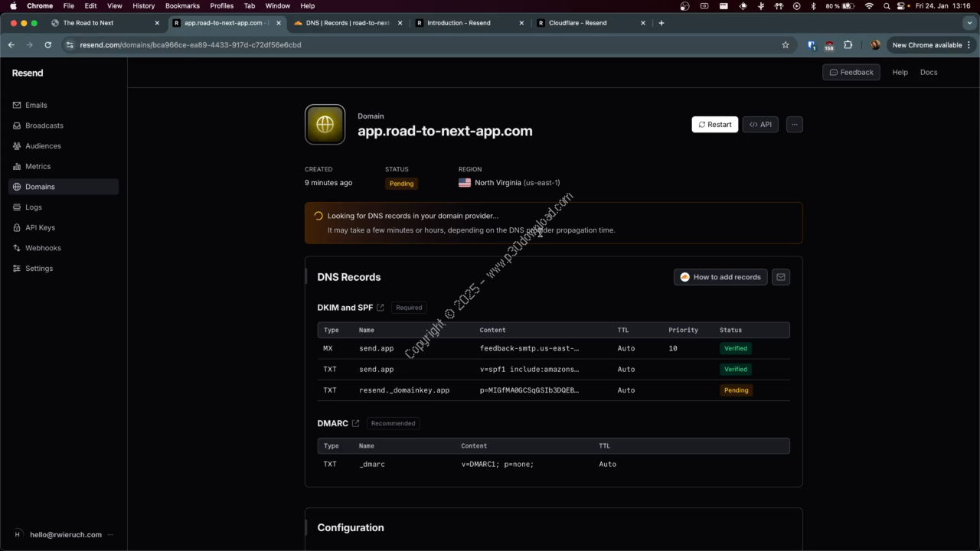This screenshot has height=551, width=980.
Task: Open API Keys page
Action: 64,227
